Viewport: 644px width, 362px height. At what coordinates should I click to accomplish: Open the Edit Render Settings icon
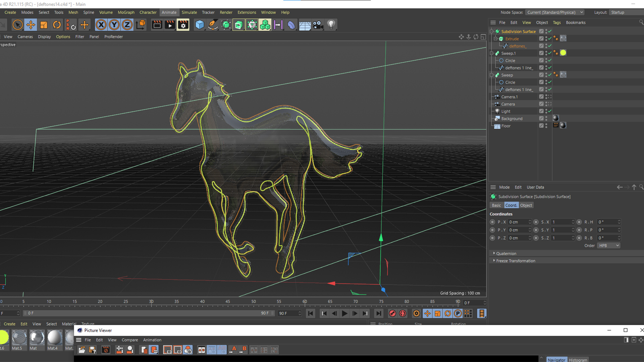(183, 25)
